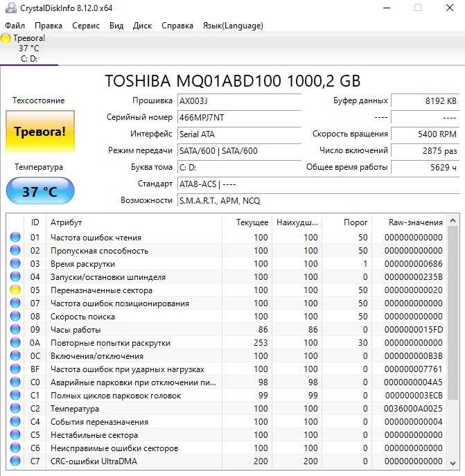Click threshold value 30 of row 0A
Image resolution: width=465 pixels, height=476 pixels.
[362, 343]
